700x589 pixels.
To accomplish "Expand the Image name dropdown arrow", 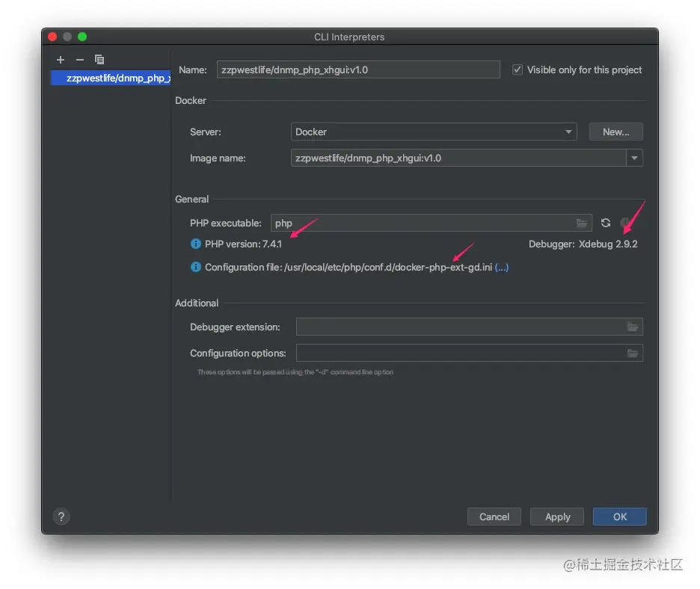I will [634, 158].
